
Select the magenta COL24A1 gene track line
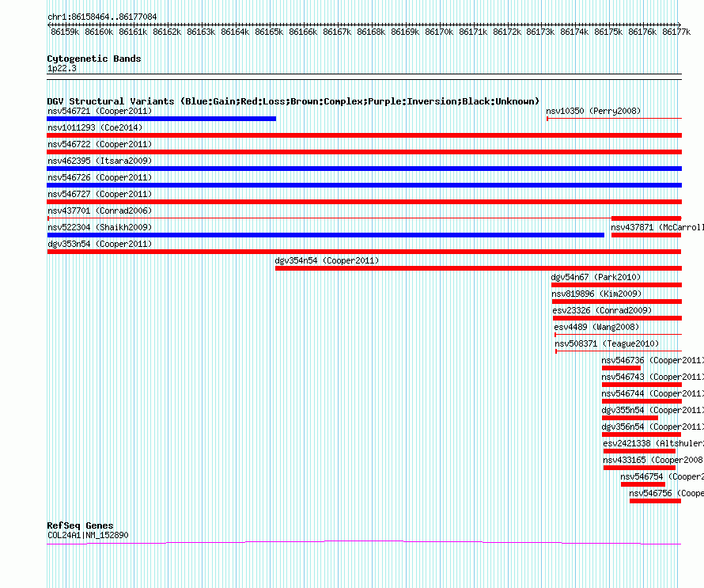coord(364,543)
